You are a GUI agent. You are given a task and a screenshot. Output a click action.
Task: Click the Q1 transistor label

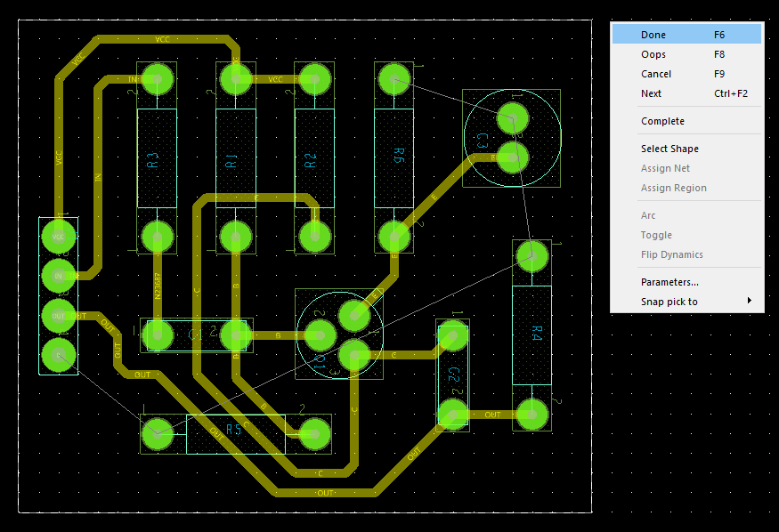(320, 363)
